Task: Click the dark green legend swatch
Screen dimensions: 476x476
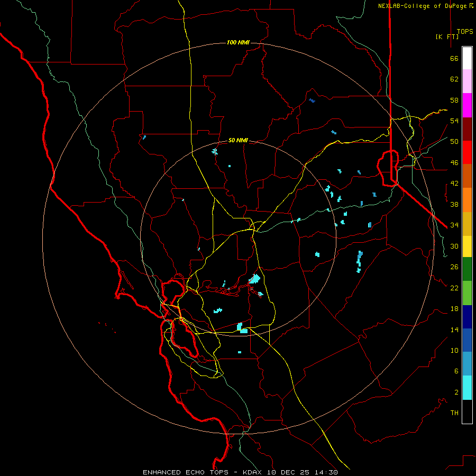Action: (467, 269)
